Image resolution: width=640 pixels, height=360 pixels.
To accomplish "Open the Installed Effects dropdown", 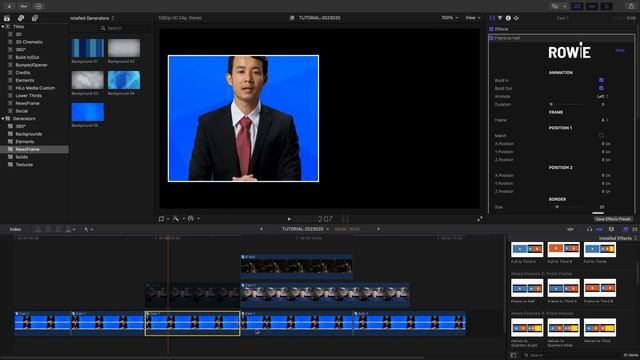I will pos(618,238).
